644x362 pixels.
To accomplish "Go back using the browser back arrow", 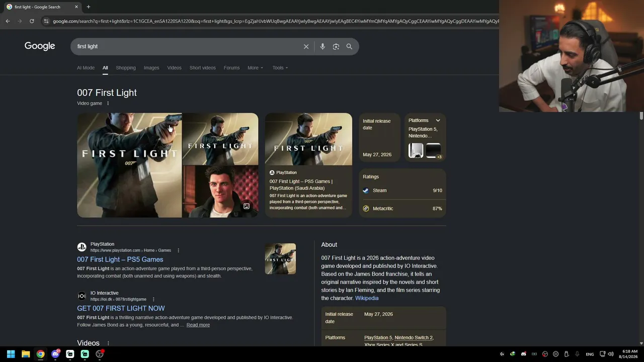I will tap(8, 21).
